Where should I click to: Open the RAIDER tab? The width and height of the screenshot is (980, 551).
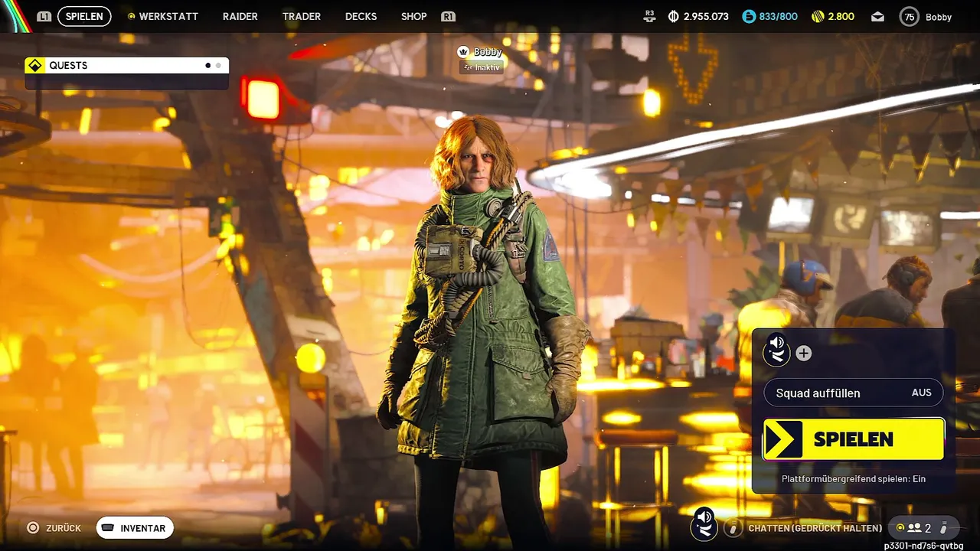[240, 16]
